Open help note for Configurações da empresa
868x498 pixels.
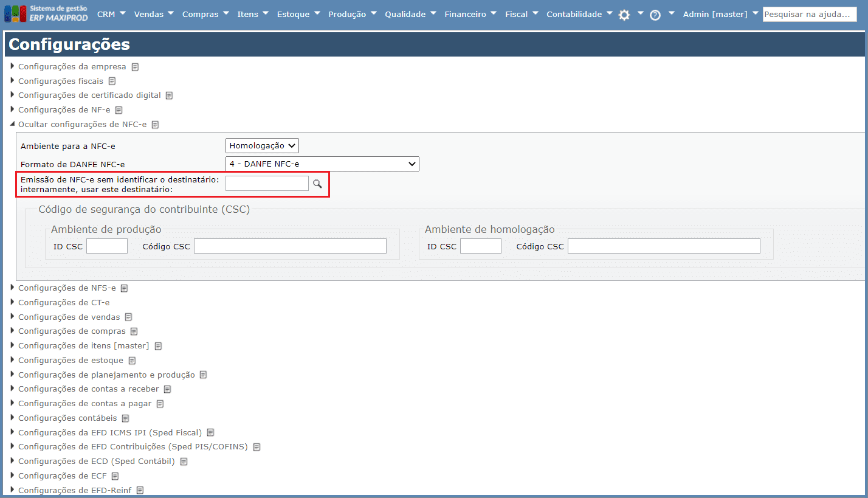pos(136,67)
